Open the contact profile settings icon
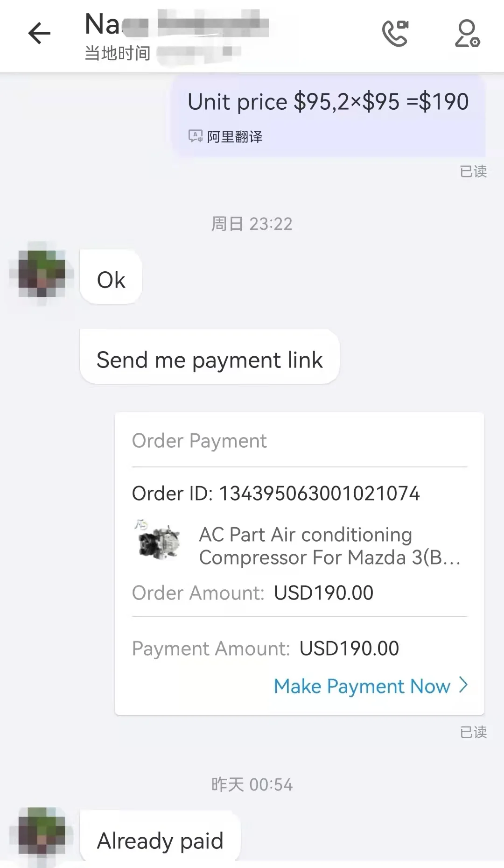This screenshot has width=504, height=868. point(467,34)
